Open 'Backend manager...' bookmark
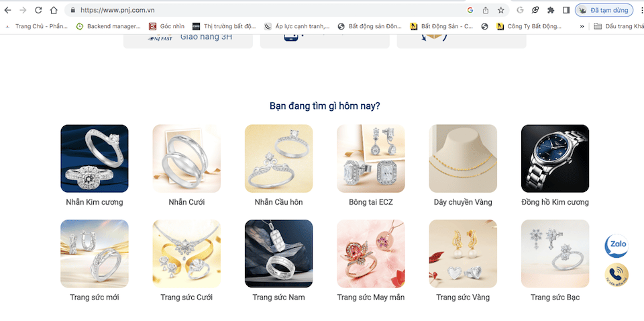This screenshot has height=321, width=644. click(x=109, y=26)
